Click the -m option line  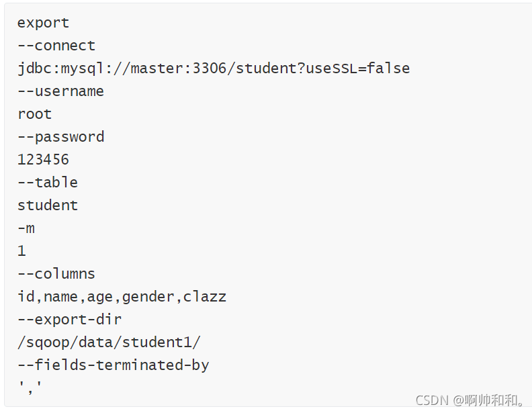point(26,228)
